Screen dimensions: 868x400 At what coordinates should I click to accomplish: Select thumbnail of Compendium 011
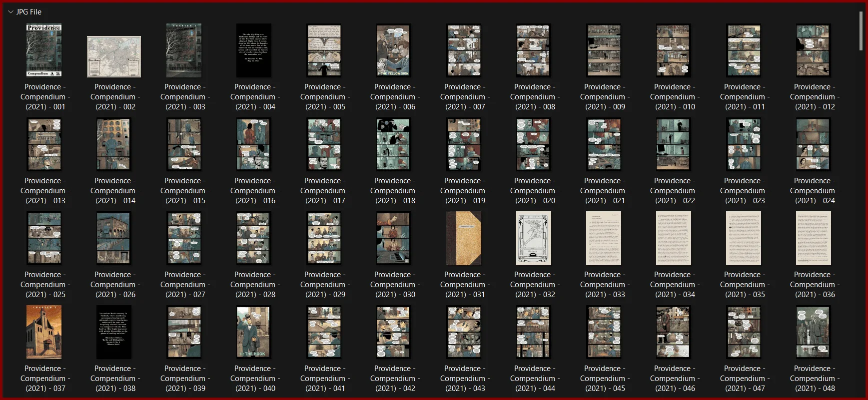coord(744,50)
